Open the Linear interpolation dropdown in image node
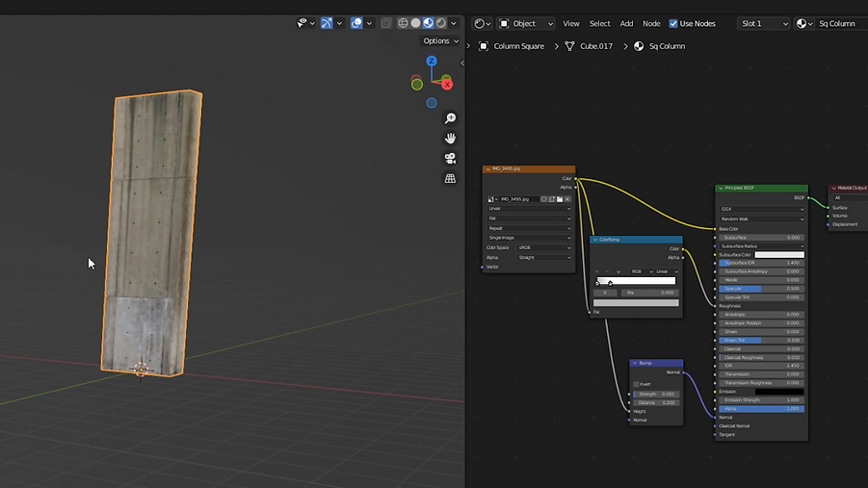The width and height of the screenshot is (868, 488). pyautogui.click(x=529, y=209)
